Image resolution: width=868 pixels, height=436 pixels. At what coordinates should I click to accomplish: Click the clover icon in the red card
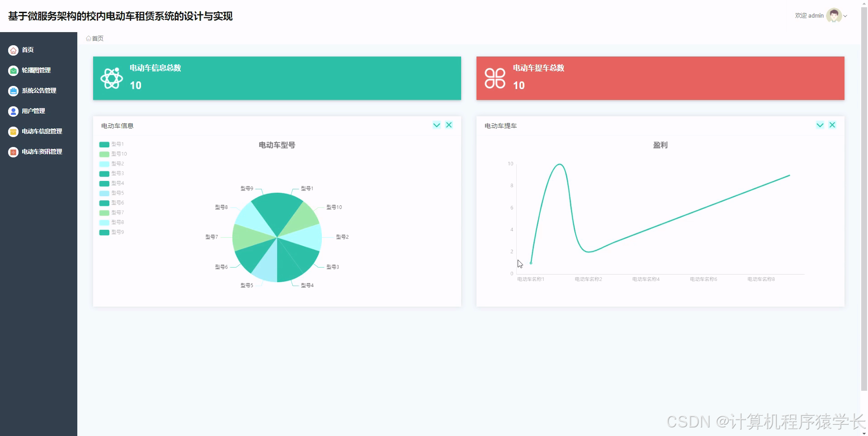495,78
